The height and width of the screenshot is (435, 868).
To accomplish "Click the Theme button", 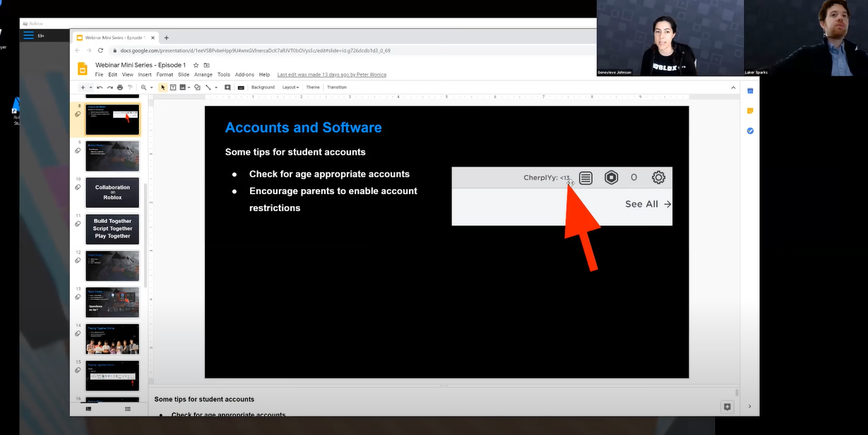I will click(313, 88).
